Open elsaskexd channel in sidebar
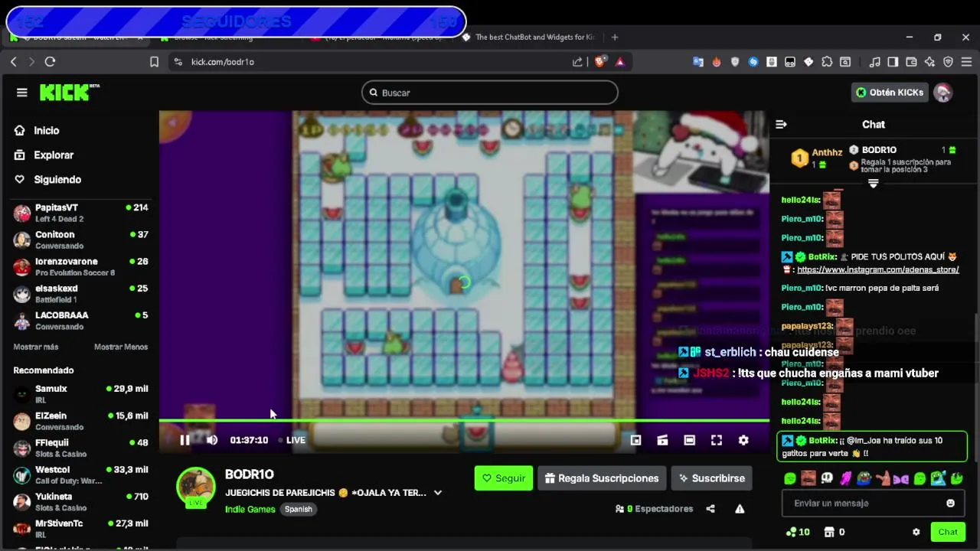This screenshot has height=551, width=980. tap(80, 294)
